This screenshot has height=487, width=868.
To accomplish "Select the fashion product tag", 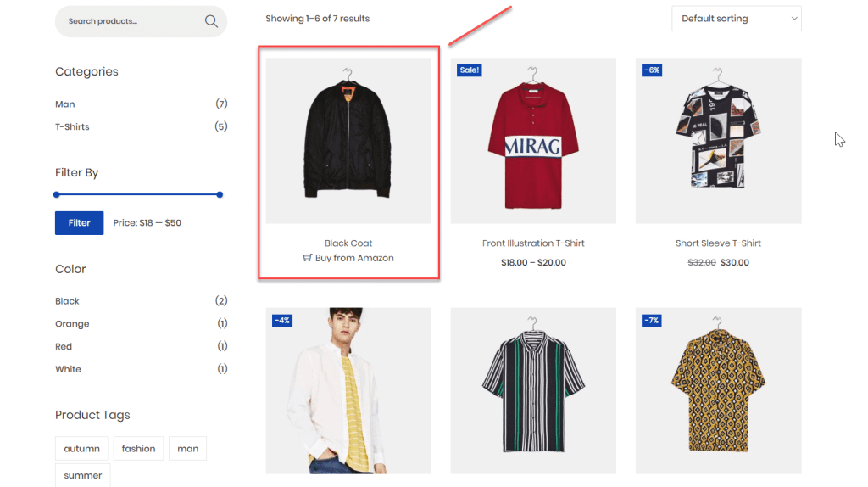I will [x=138, y=449].
